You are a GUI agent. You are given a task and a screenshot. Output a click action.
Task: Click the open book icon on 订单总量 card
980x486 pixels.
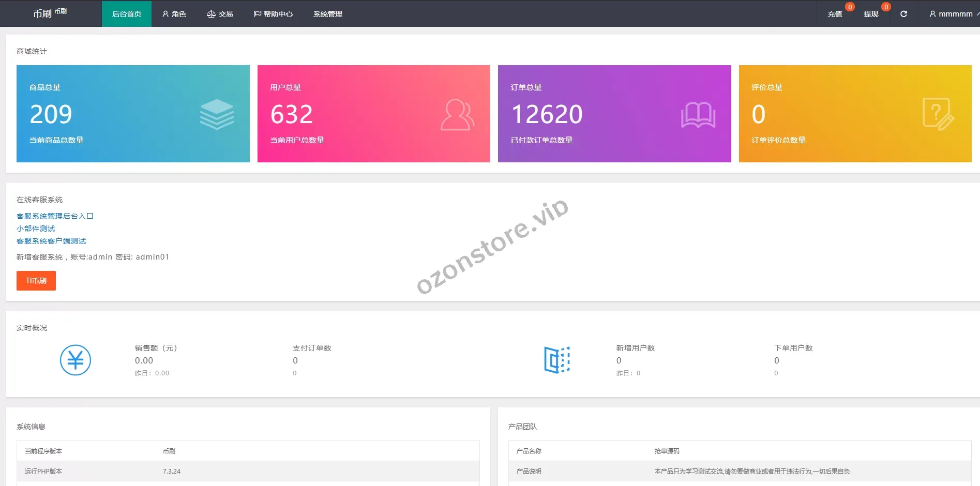tap(698, 115)
